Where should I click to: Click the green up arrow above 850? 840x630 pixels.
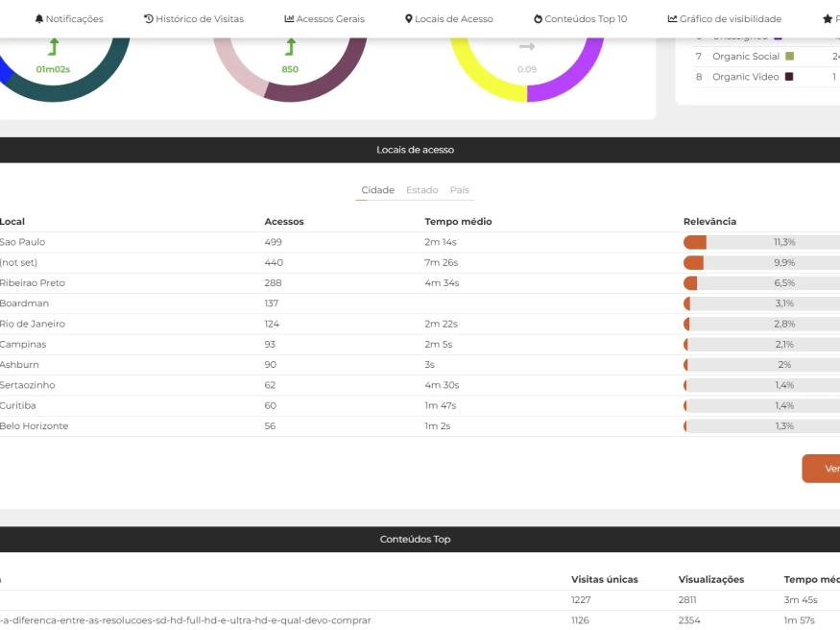click(x=290, y=47)
